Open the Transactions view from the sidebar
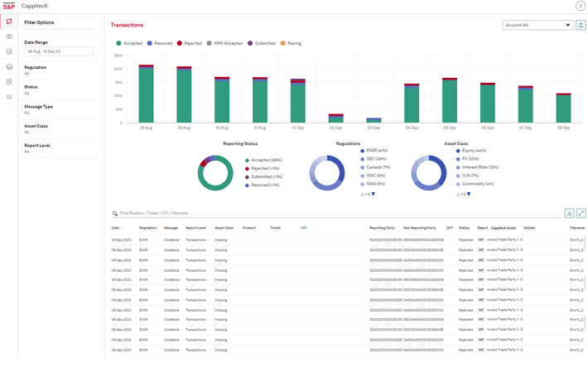 [9, 22]
